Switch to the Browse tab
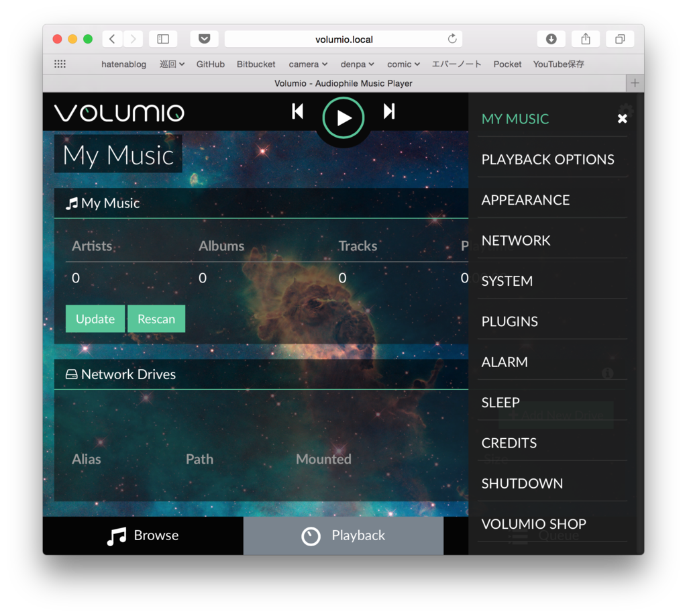 tap(143, 536)
